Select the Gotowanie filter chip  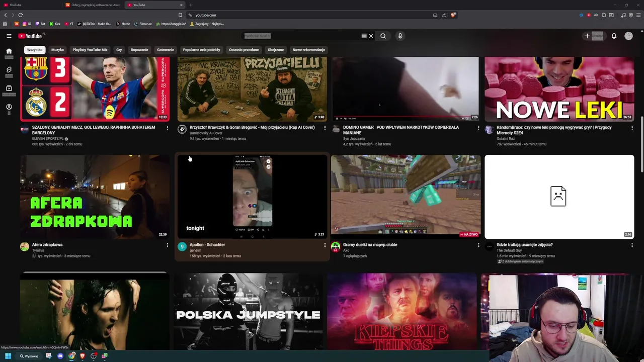[x=166, y=50]
